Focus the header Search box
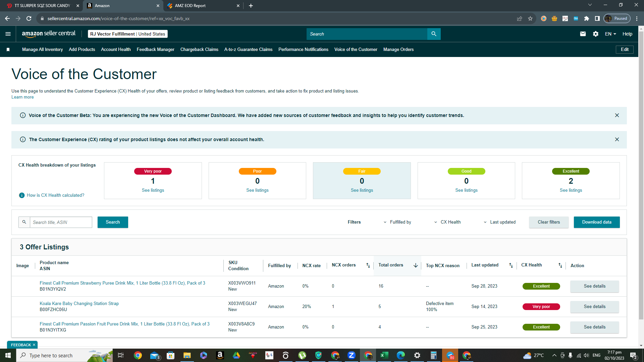Viewport: 644px width, 362px height. coord(367,34)
